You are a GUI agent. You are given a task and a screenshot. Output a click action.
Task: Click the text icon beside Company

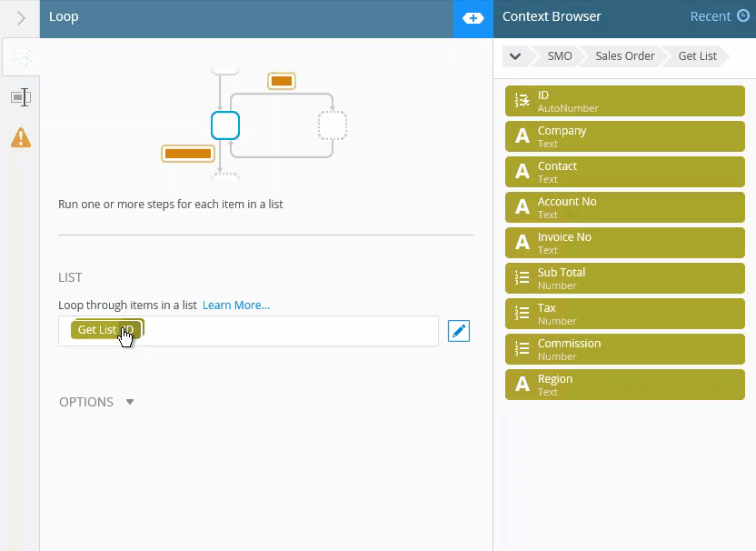[522, 136]
